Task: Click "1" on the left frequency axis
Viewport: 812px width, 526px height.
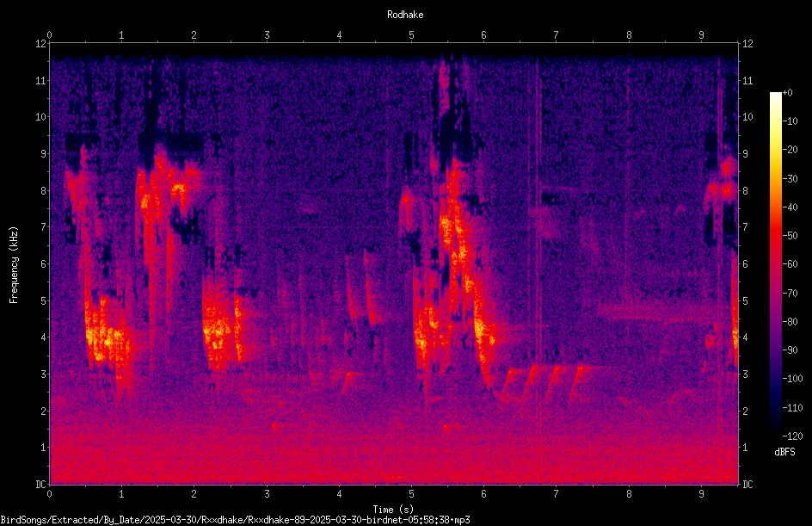Action: pos(43,448)
